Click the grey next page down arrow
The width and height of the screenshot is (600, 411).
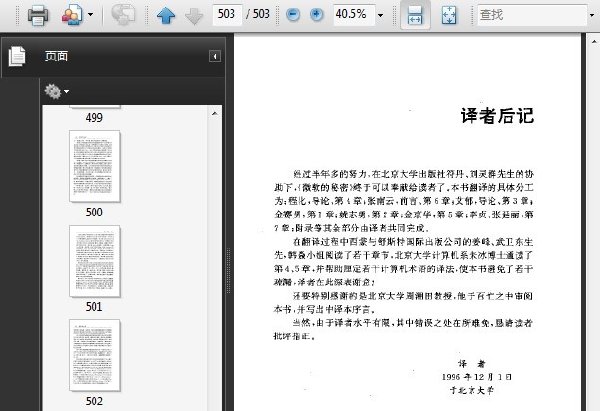[194, 16]
